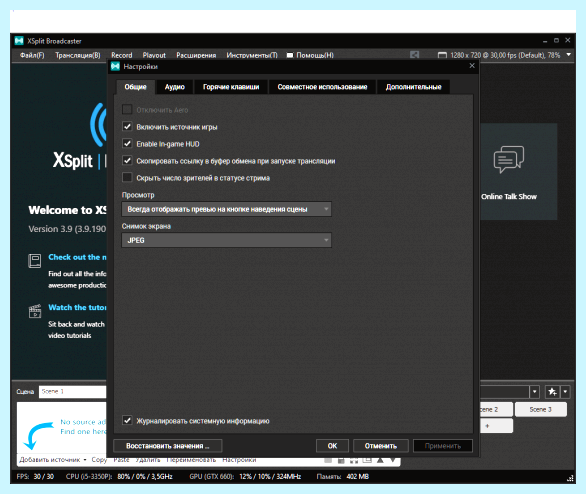Open the 'Горячие клавиши' tab

tap(231, 87)
